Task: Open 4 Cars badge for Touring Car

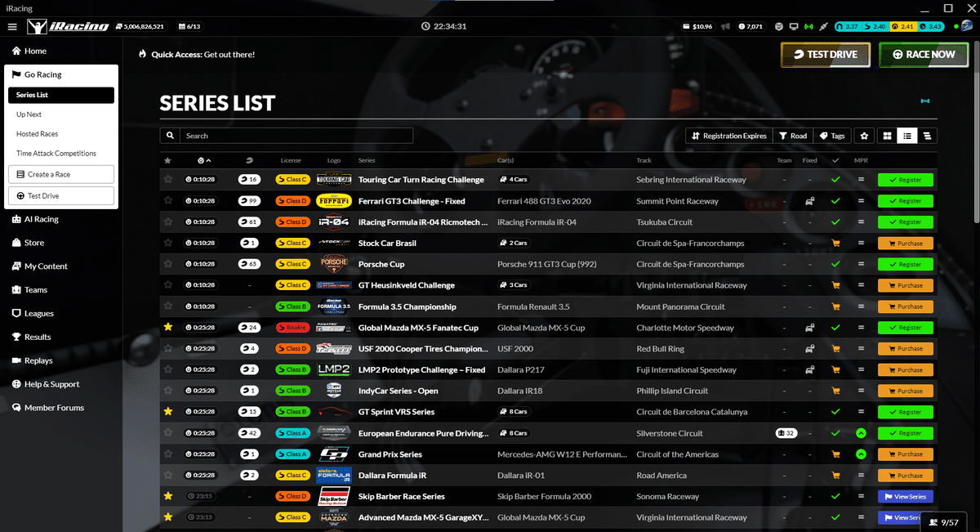Action: click(x=513, y=179)
